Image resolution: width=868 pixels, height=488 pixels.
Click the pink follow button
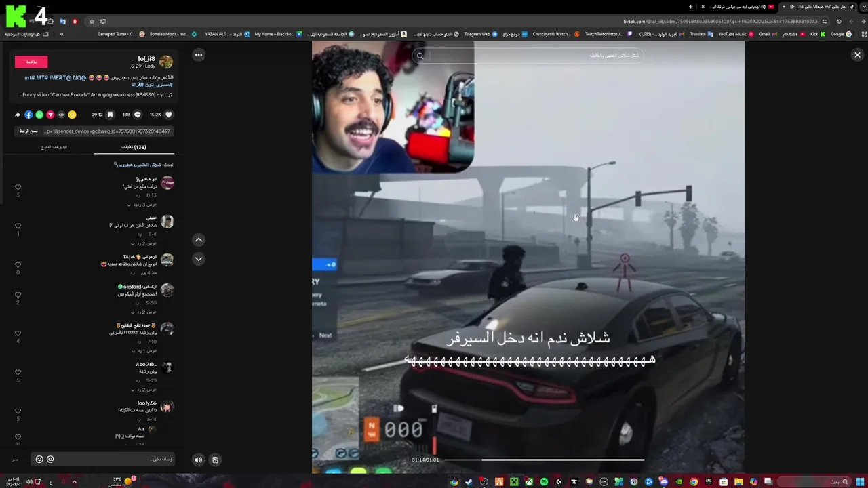click(31, 62)
